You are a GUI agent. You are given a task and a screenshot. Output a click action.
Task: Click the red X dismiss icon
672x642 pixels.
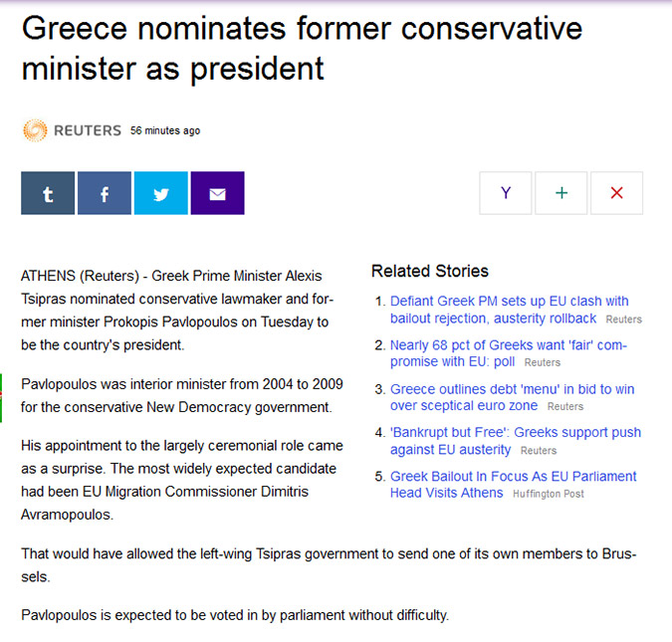(616, 193)
